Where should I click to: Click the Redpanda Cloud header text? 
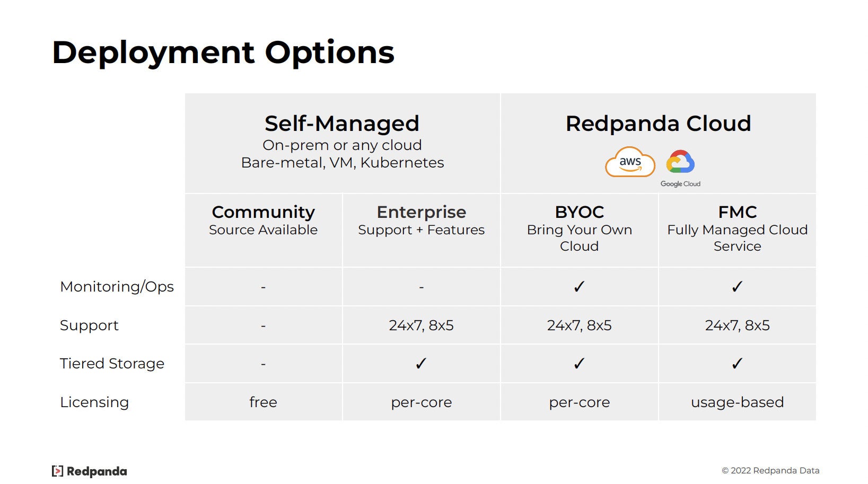pos(658,124)
